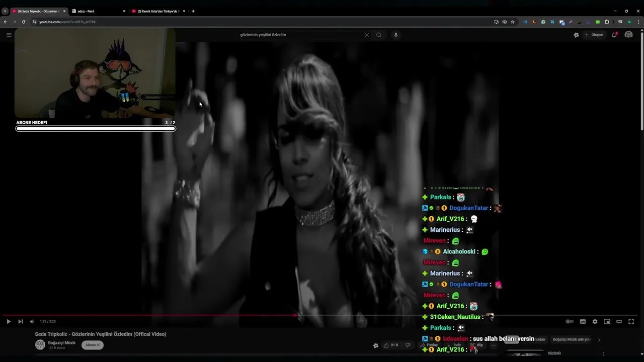
Task: Click bdoaslan's chat message text
Action: pyautogui.click(x=504, y=339)
